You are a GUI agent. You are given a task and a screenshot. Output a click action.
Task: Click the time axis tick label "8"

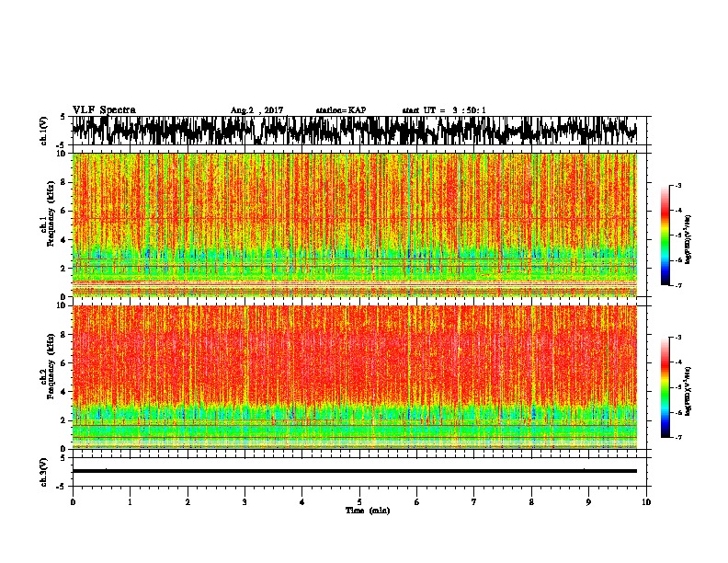(531, 502)
